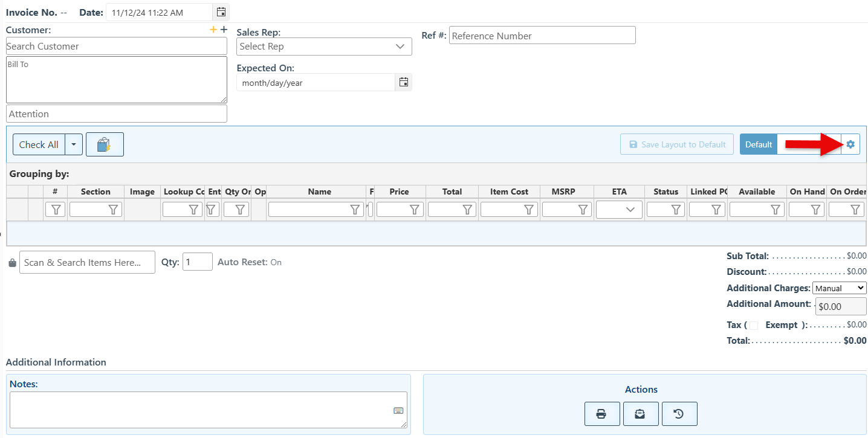Click the Name column filter icon
This screenshot has height=438, width=868.
(x=355, y=210)
